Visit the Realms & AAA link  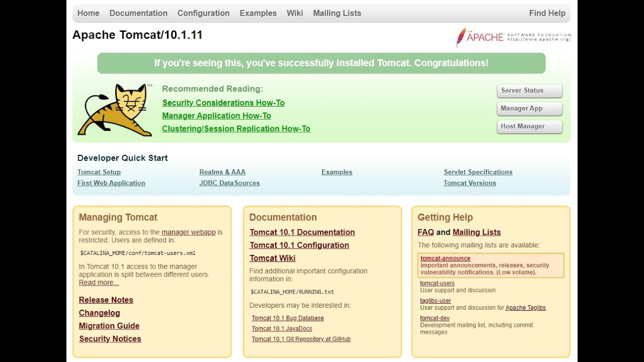click(x=222, y=172)
